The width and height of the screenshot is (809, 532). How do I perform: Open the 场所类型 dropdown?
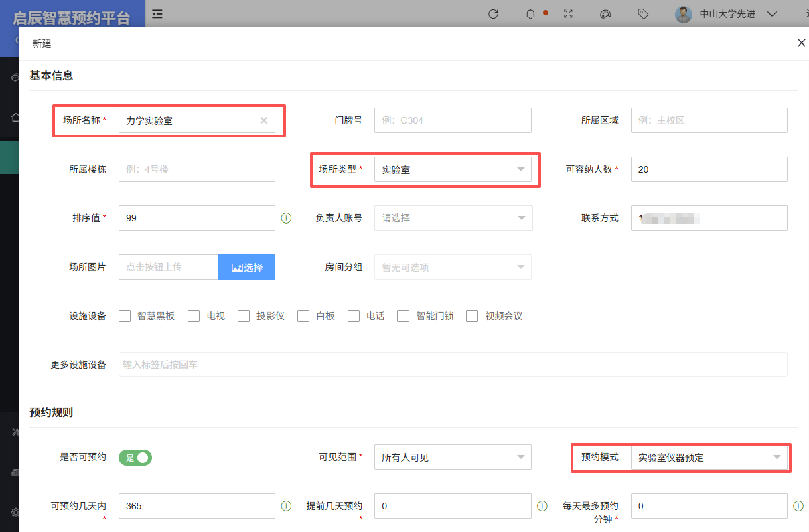pos(453,169)
